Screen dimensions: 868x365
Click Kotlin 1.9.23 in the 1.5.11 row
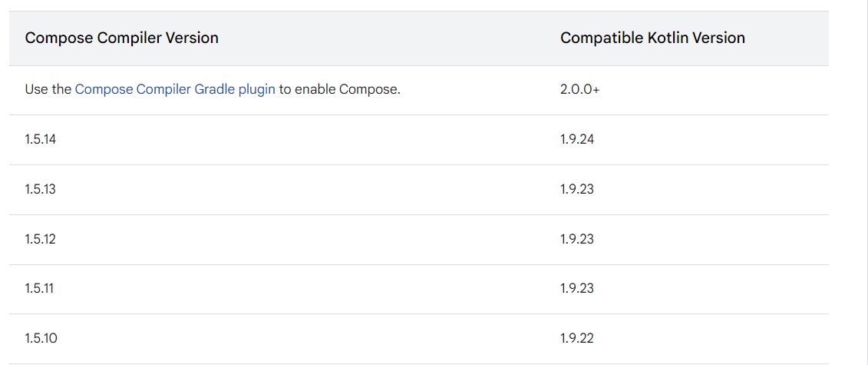[577, 288]
